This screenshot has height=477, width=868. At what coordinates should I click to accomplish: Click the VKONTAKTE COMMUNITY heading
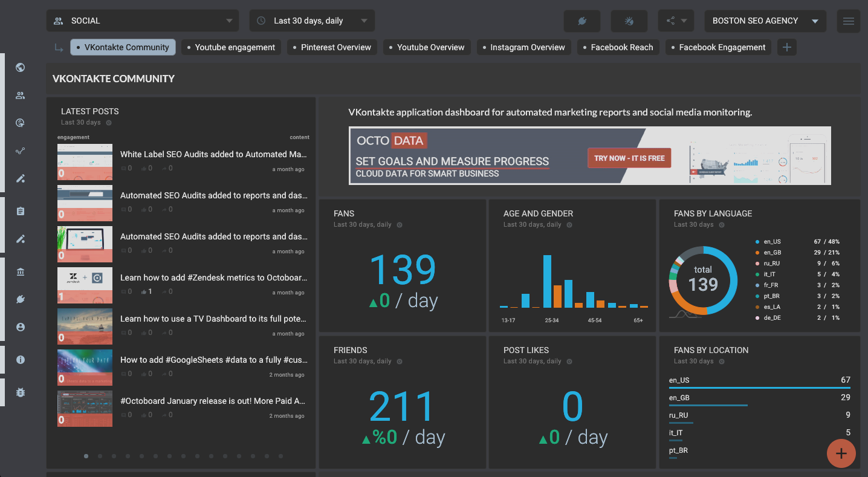pyautogui.click(x=114, y=79)
